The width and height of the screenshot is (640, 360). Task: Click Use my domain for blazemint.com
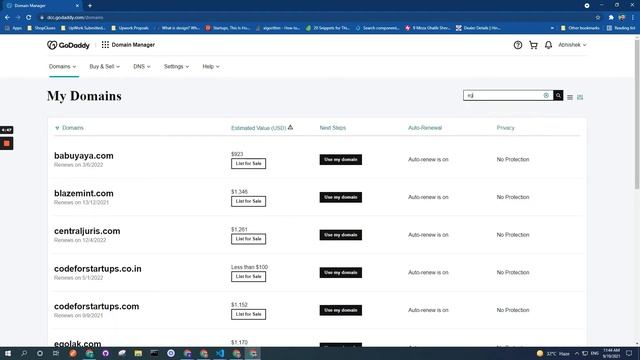(340, 197)
